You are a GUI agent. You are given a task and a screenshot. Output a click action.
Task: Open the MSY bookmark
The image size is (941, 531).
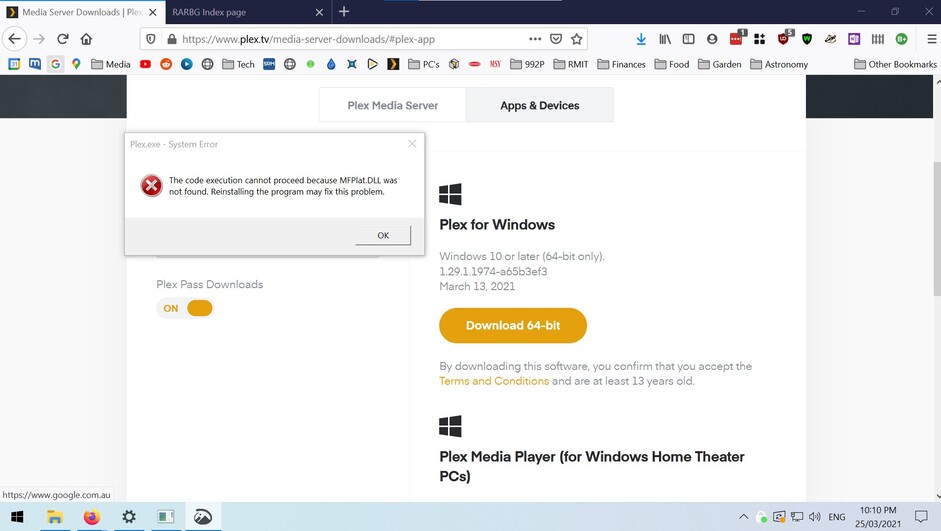point(495,64)
